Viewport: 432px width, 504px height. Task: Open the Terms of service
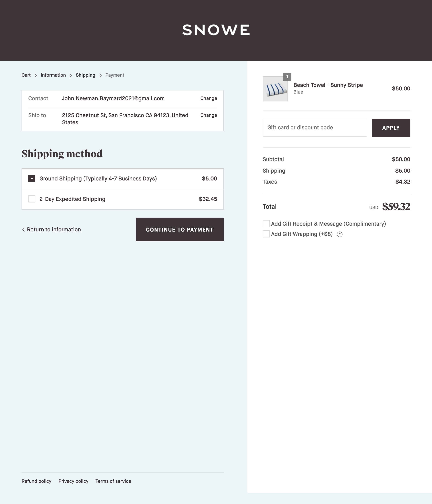tap(113, 481)
